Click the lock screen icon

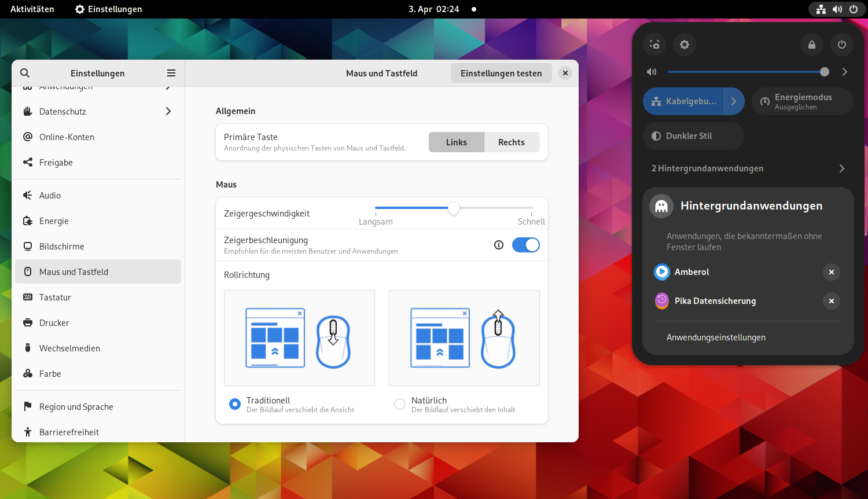812,45
